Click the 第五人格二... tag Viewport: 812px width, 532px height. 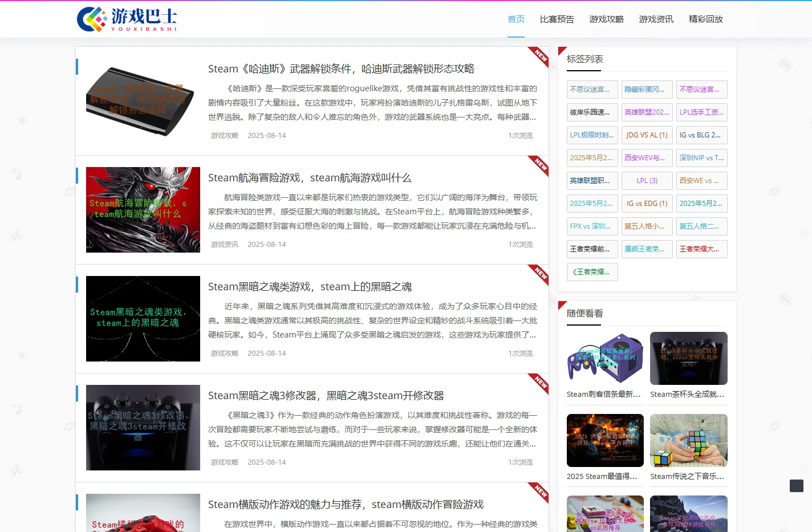[x=701, y=226]
